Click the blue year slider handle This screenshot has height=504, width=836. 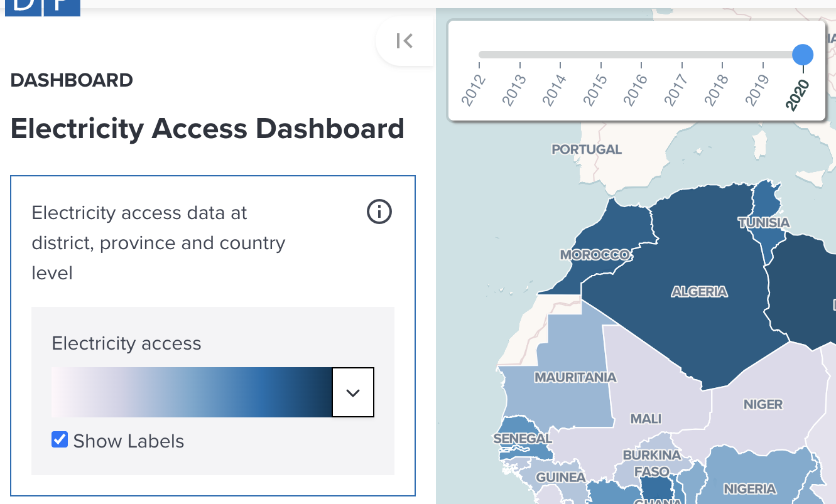(802, 55)
